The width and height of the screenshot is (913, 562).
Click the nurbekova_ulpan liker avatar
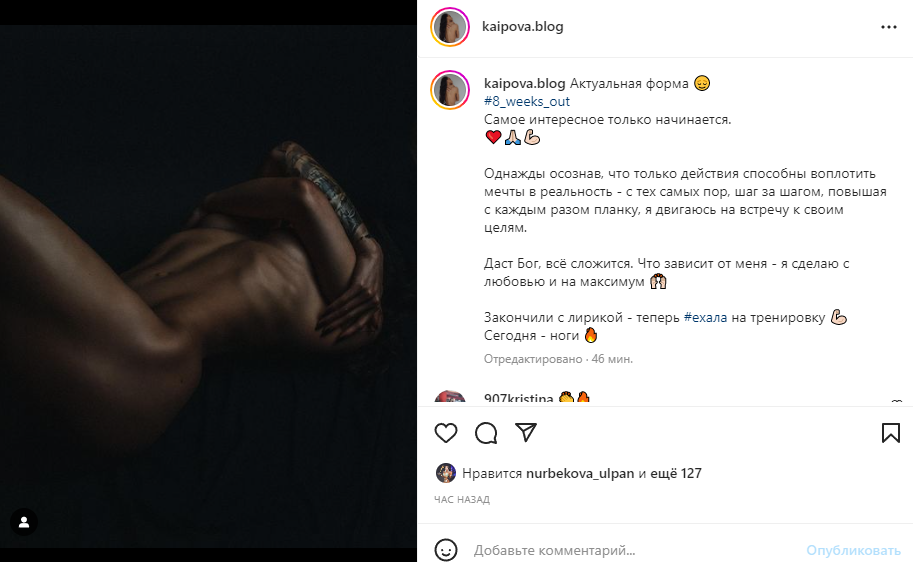pyautogui.click(x=446, y=473)
